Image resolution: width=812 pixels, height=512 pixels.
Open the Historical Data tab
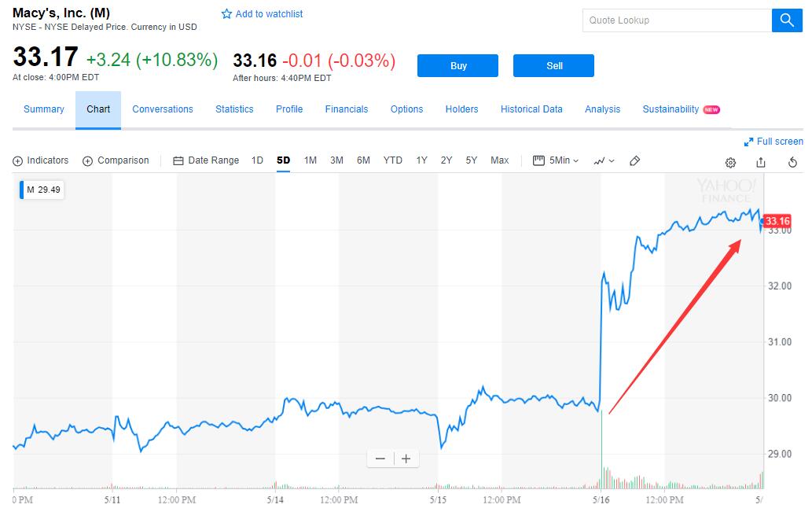[x=531, y=109]
